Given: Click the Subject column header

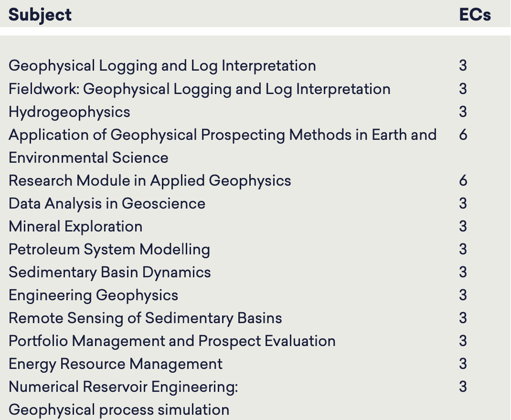Looking at the screenshot, I should (x=40, y=15).
